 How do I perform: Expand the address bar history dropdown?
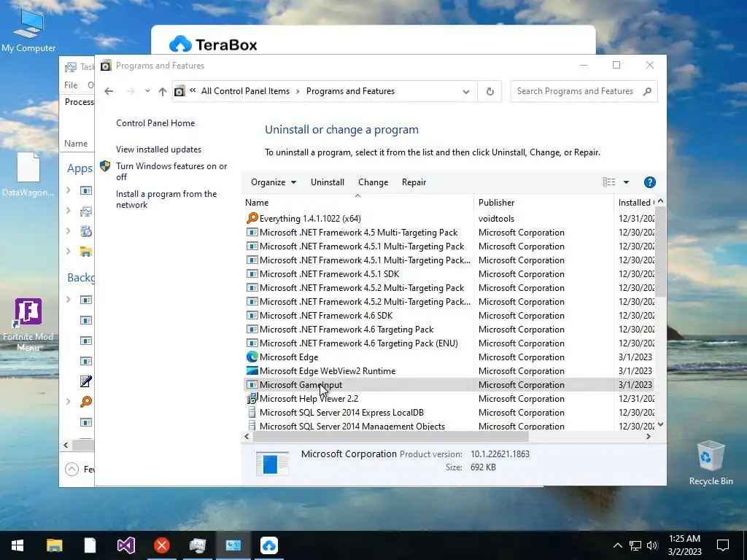click(465, 91)
